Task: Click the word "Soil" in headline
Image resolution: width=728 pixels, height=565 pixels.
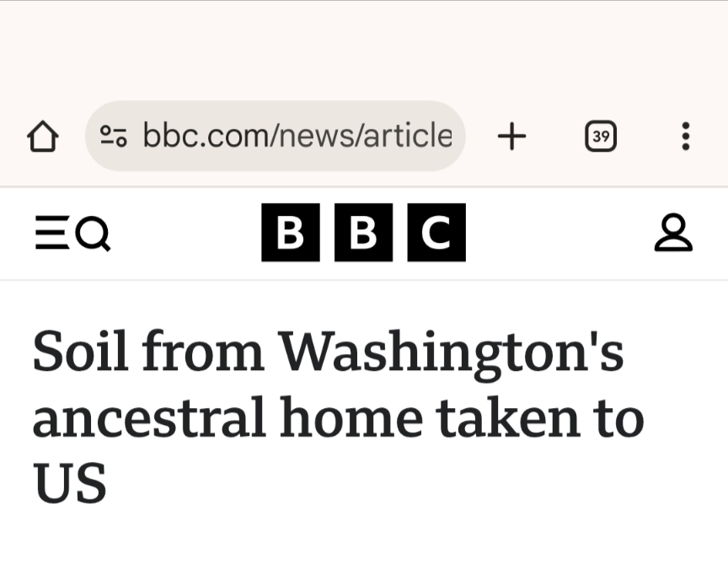Action: coord(80,351)
